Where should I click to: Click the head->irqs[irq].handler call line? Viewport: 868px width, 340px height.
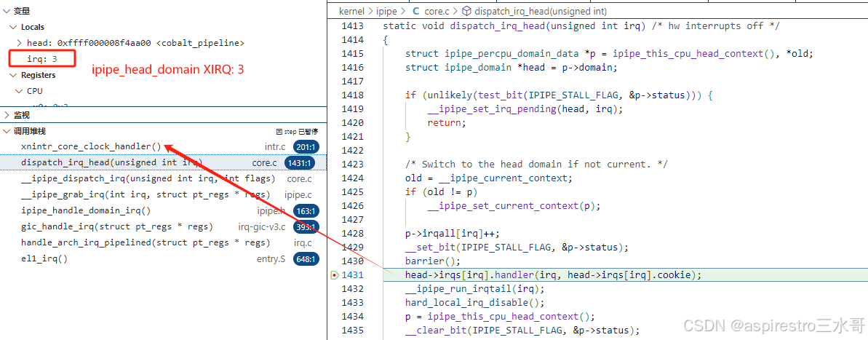554,275
